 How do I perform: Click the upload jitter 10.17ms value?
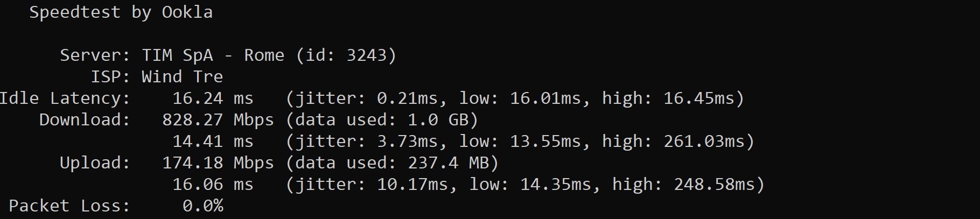[x=412, y=185]
